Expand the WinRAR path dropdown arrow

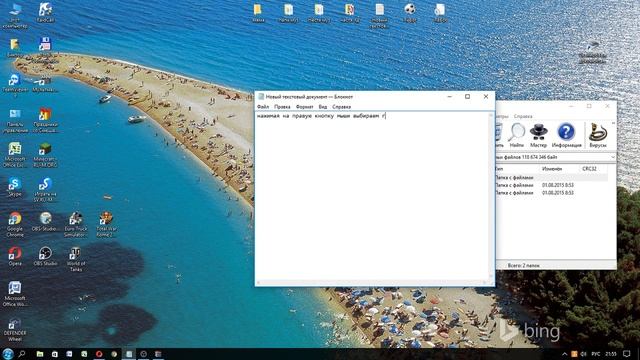[613, 158]
